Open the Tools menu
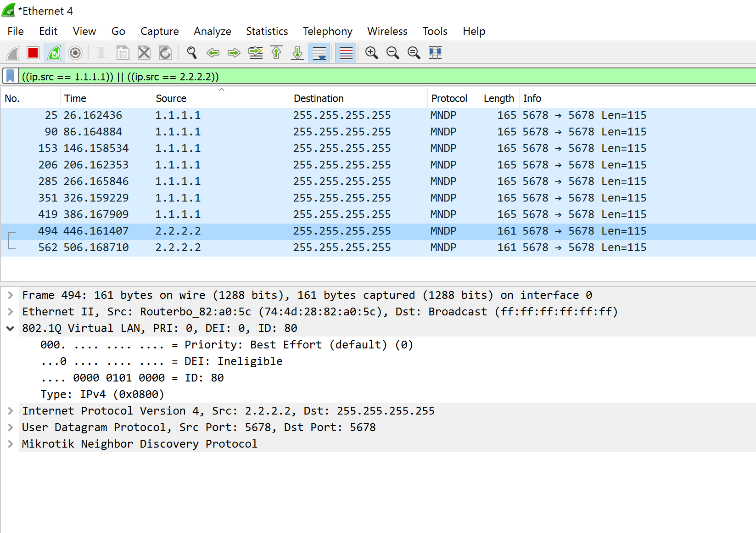Screen dimensions: 756x533 coord(435,31)
